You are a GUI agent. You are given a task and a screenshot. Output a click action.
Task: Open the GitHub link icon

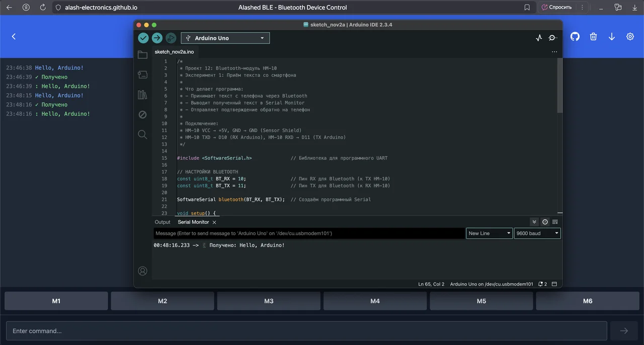click(x=575, y=37)
